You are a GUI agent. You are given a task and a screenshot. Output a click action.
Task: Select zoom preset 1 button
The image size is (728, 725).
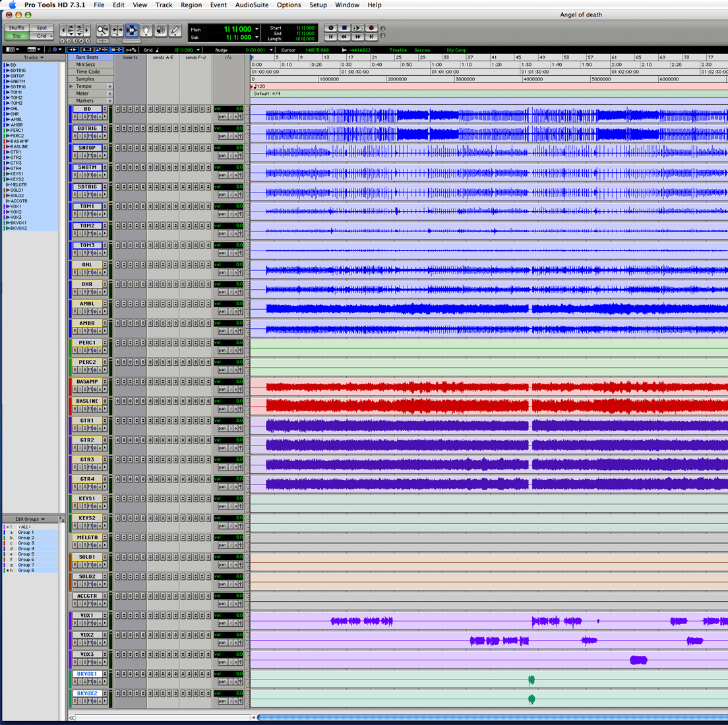click(63, 41)
